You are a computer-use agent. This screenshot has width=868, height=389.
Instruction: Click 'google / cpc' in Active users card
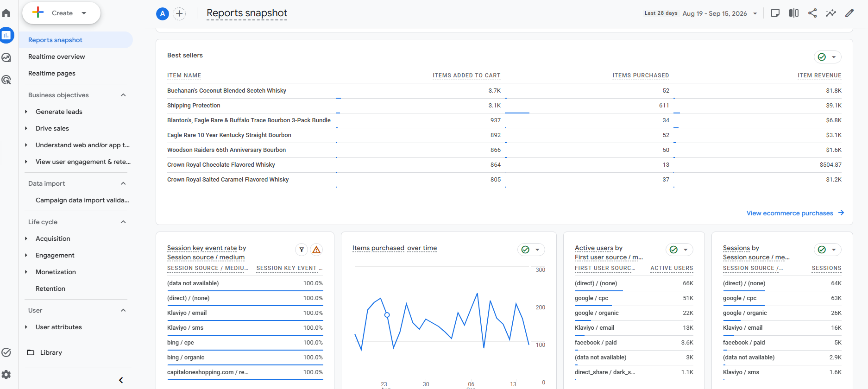coord(591,298)
